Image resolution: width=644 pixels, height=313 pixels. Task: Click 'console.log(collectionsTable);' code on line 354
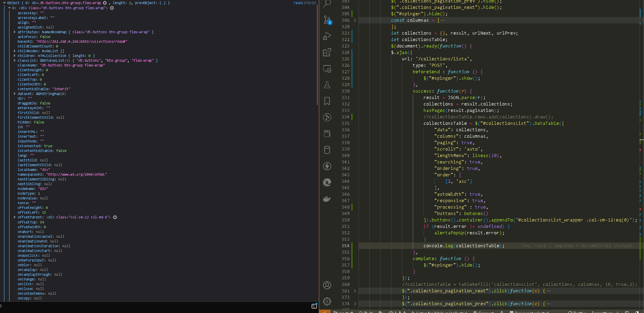point(464,246)
